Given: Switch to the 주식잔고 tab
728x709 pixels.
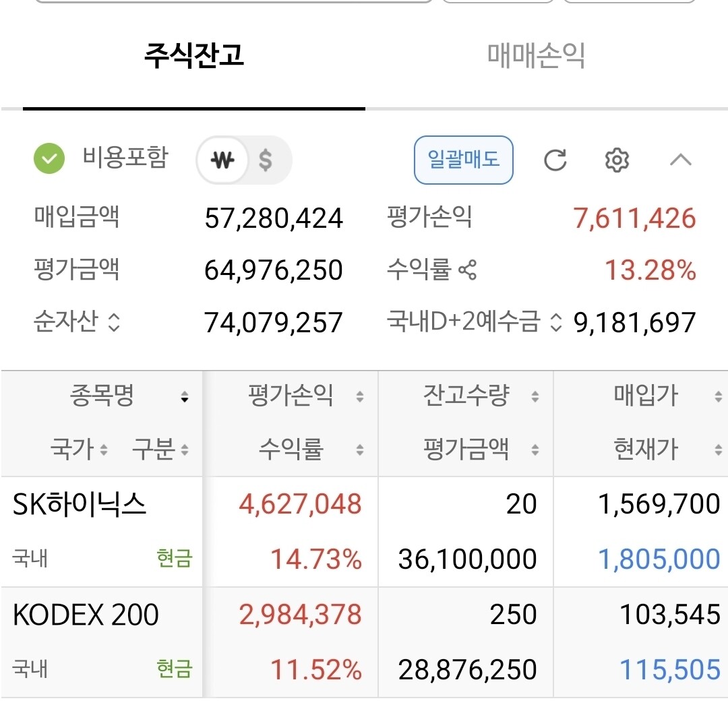Looking at the screenshot, I should pyautogui.click(x=194, y=56).
